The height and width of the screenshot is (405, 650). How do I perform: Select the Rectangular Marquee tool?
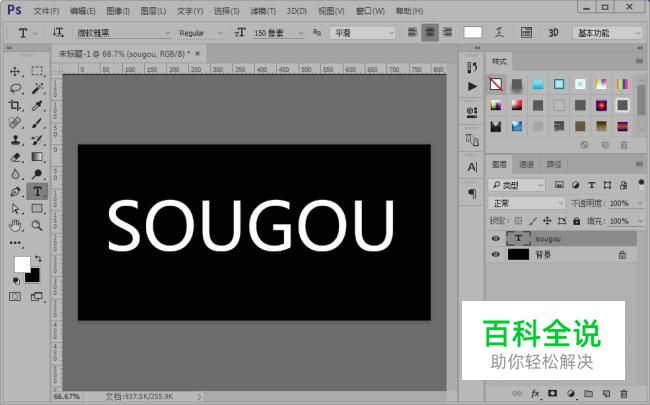(37, 71)
